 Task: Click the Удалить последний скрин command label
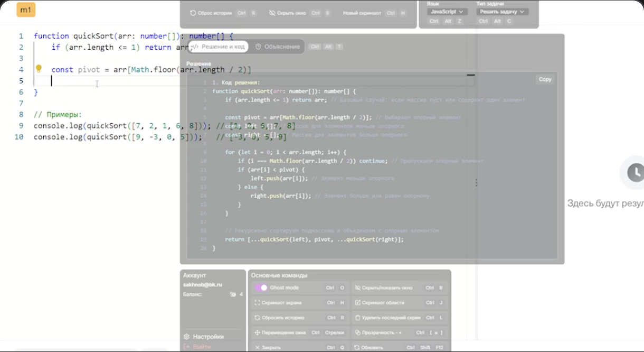[391, 318]
